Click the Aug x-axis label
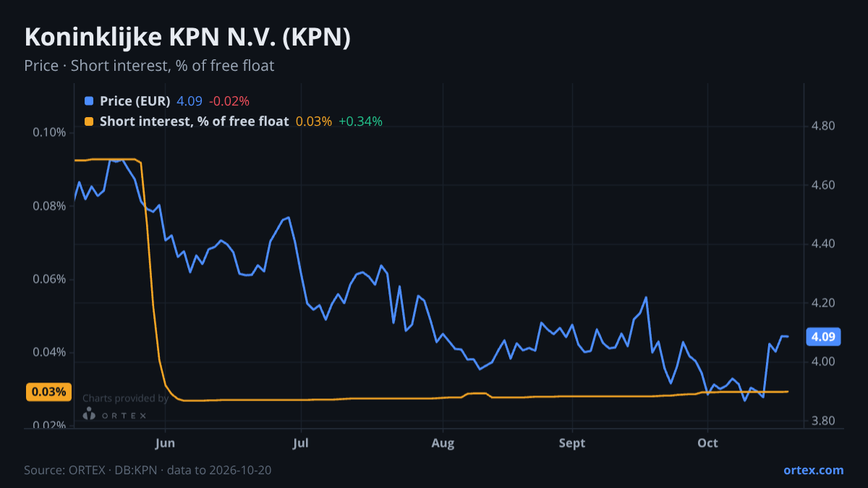 pos(442,443)
